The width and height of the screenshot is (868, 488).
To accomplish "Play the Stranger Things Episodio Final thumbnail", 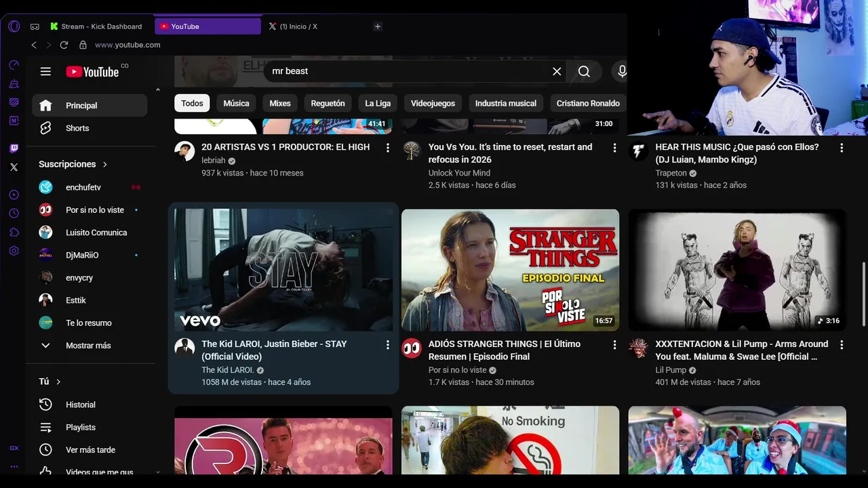I will tap(510, 270).
